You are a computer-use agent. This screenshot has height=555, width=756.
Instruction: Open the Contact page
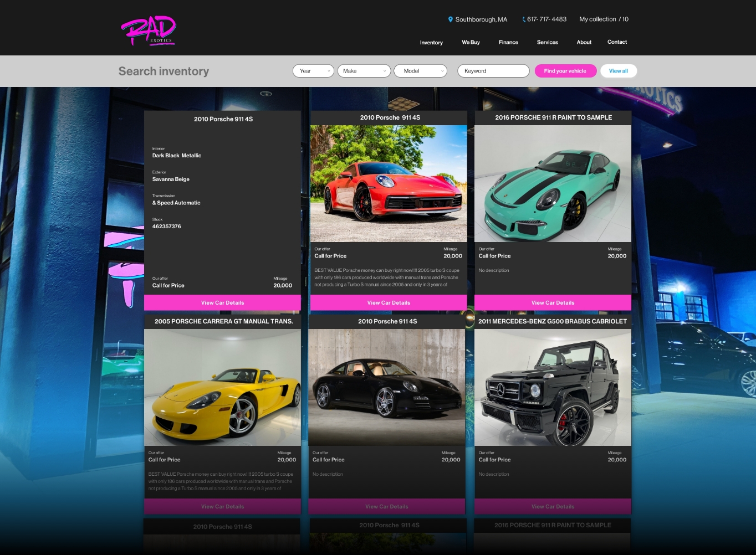point(617,42)
